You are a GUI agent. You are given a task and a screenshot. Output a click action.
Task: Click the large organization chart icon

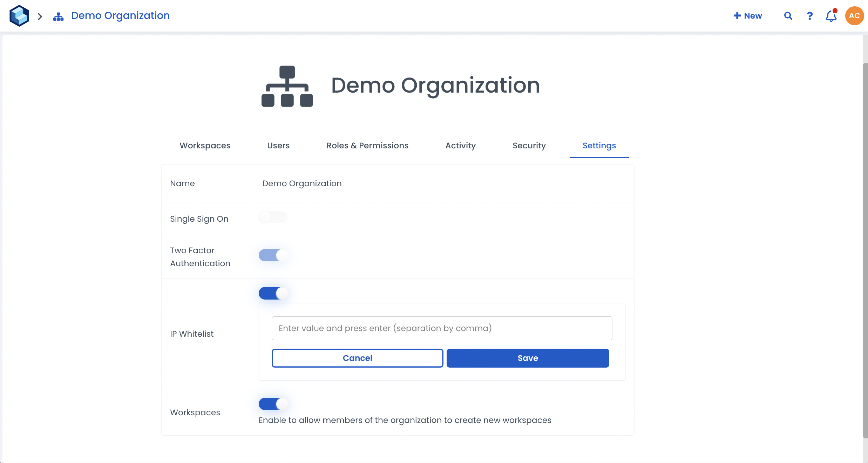(287, 86)
